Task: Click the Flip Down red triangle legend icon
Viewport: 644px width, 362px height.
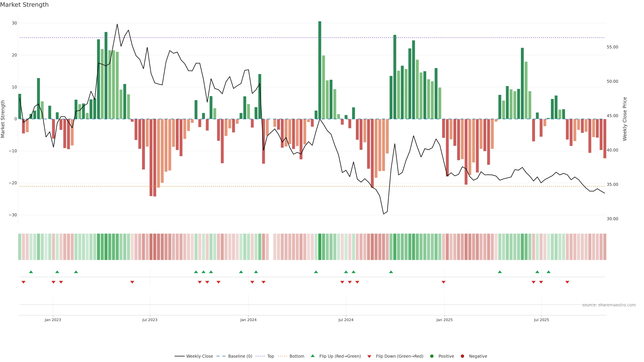Action: [369, 356]
